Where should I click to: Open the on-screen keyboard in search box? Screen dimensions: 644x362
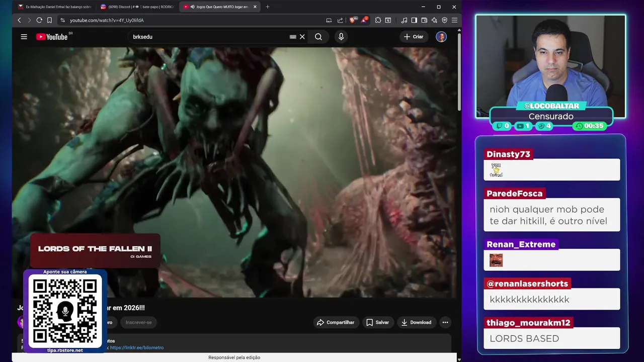coord(293,37)
